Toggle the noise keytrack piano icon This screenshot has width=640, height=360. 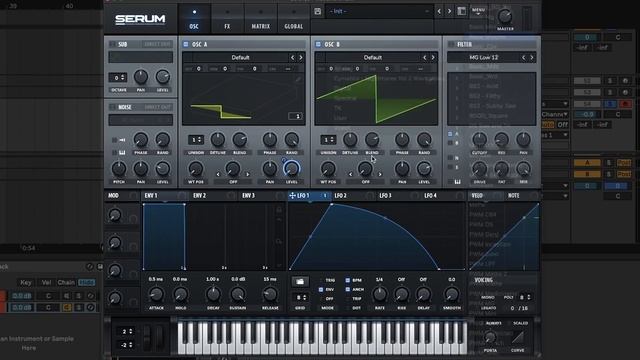point(122,152)
